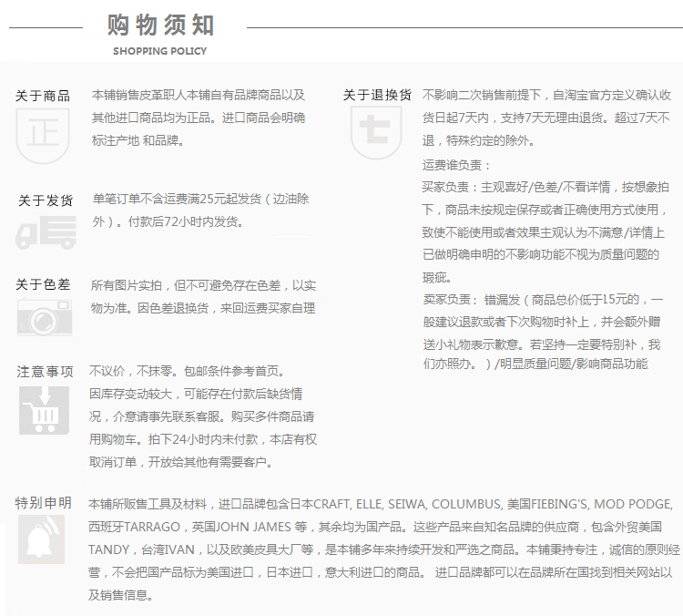This screenshot has height=616, width=683.
Task: Click the 关于商品 section label
Action: click(x=43, y=96)
